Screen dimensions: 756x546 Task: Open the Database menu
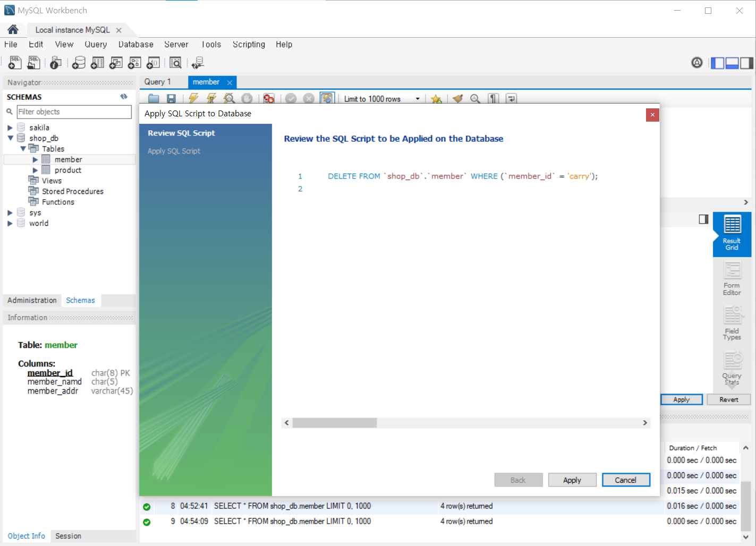(136, 45)
